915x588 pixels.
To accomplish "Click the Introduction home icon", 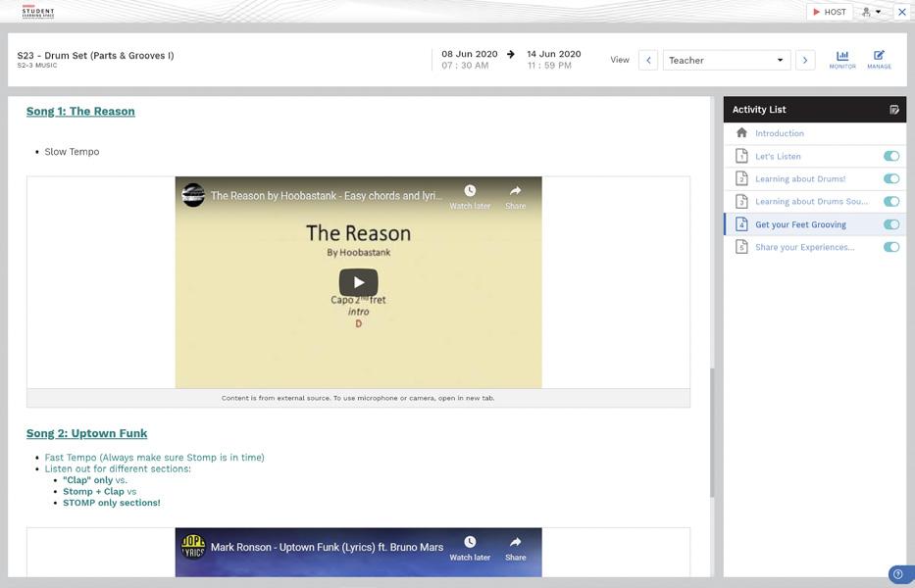I will point(741,133).
